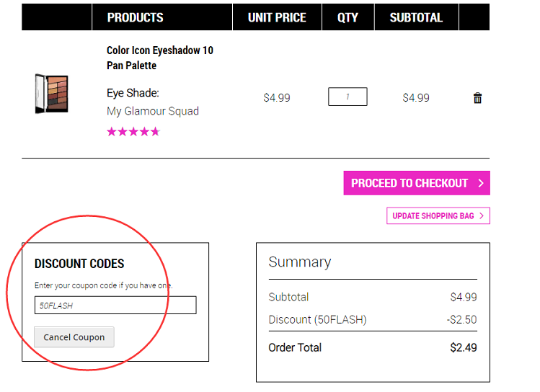Click the Discount Codes heading
Image resolution: width=540 pixels, height=392 pixels.
click(79, 264)
